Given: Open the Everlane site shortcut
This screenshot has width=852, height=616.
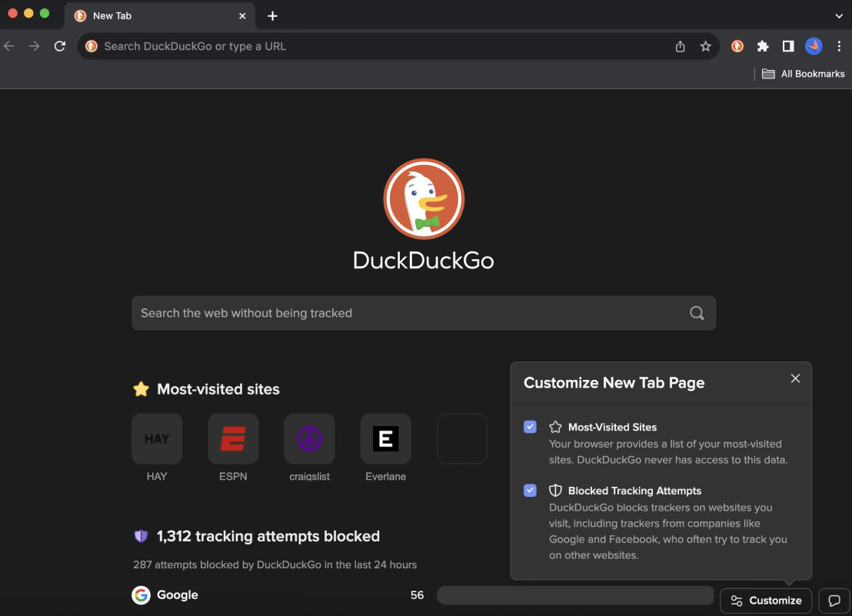Looking at the screenshot, I should (x=385, y=438).
